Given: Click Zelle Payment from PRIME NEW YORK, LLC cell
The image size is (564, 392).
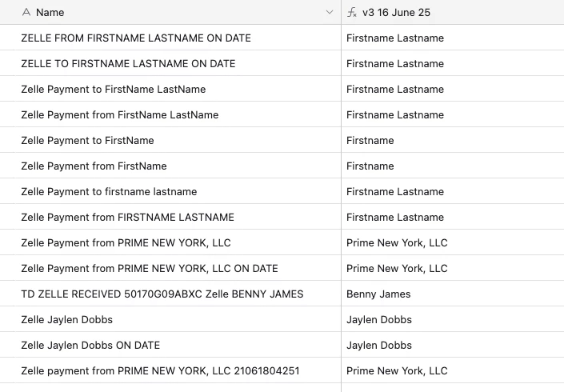Looking at the screenshot, I should 178,242.
